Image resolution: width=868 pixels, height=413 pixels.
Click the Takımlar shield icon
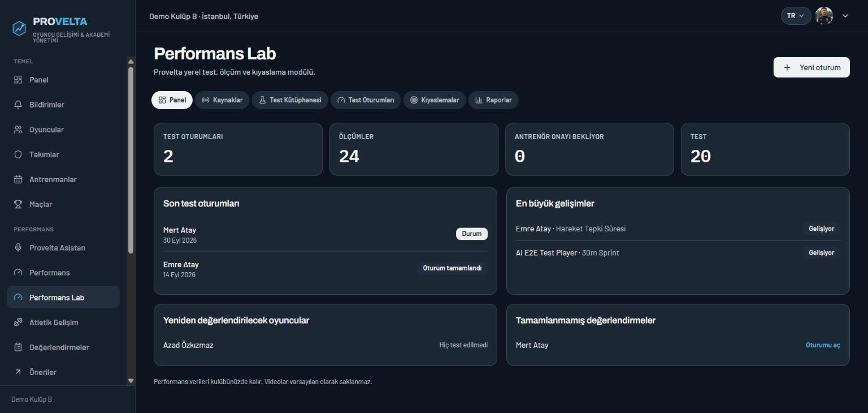tap(18, 154)
